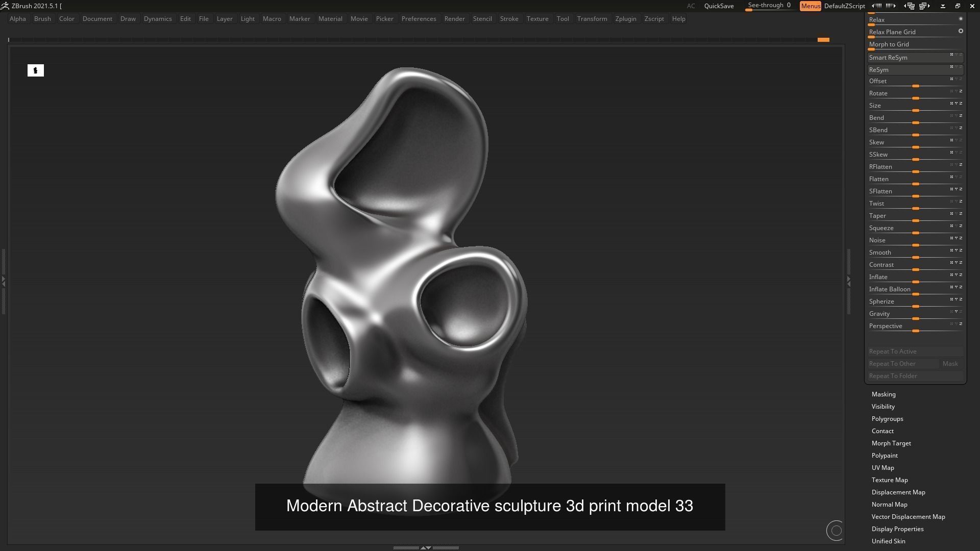
Task: Expand the UV Map sub-palette
Action: (x=883, y=468)
